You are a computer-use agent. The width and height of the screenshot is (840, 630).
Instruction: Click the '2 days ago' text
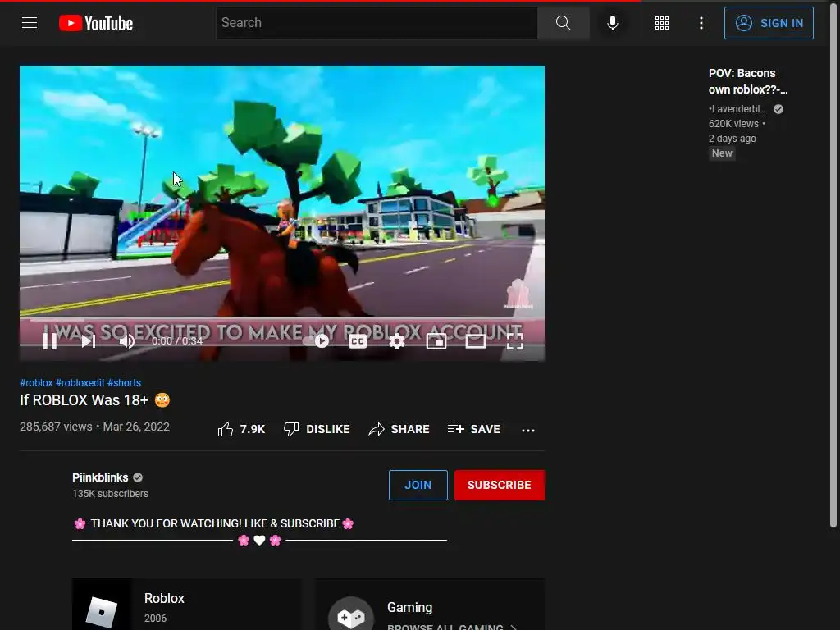click(733, 138)
